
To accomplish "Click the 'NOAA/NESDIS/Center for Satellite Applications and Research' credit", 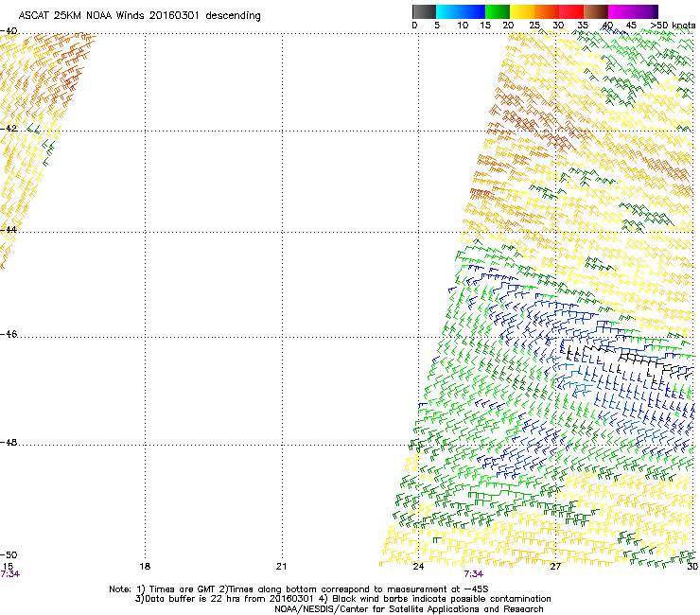I will [409, 609].
